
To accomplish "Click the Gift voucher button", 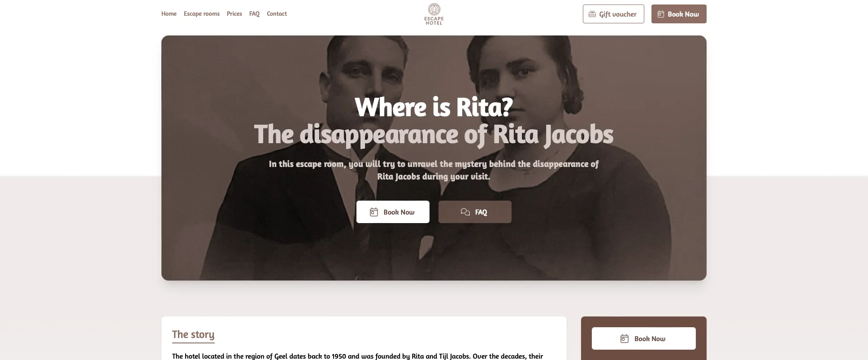I will click(x=613, y=14).
